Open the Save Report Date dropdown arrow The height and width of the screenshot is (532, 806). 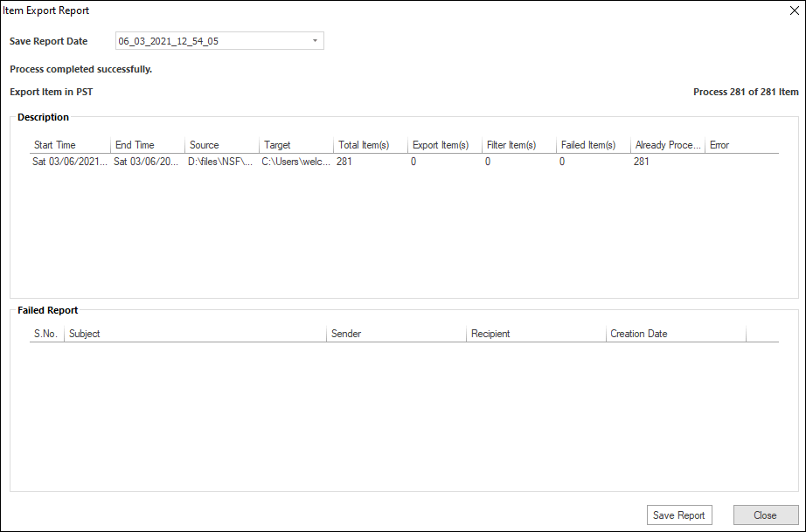(315, 41)
